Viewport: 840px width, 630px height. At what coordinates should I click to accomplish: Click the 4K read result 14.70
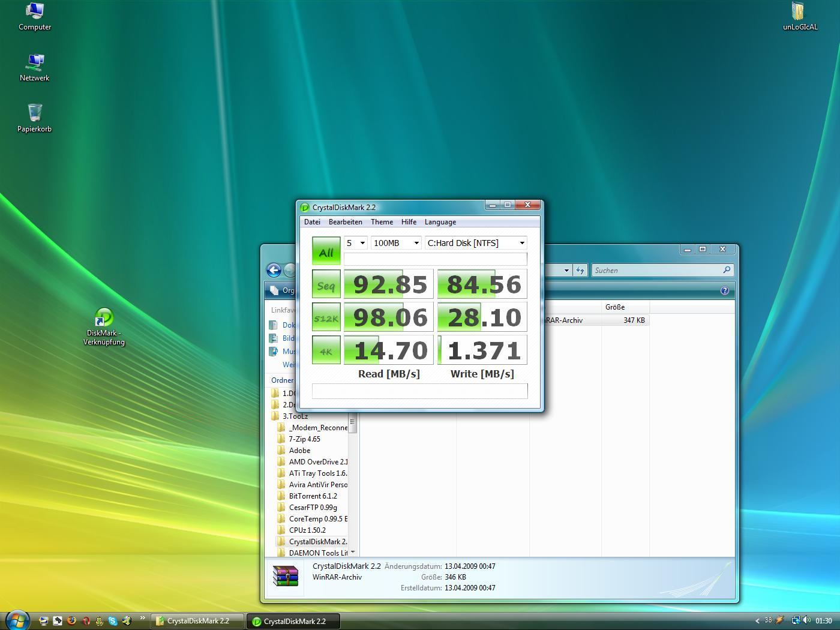[388, 350]
